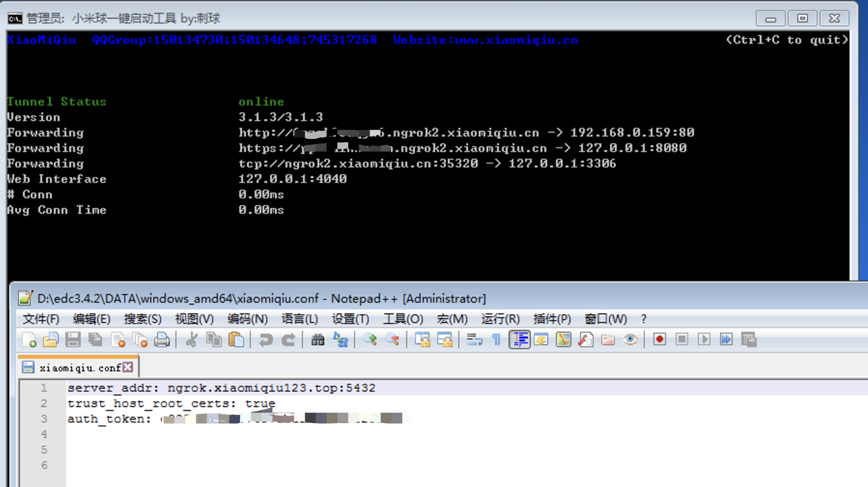Toggle word wrap in the toolbar
Image resolution: width=868 pixels, height=487 pixels.
coord(474,340)
